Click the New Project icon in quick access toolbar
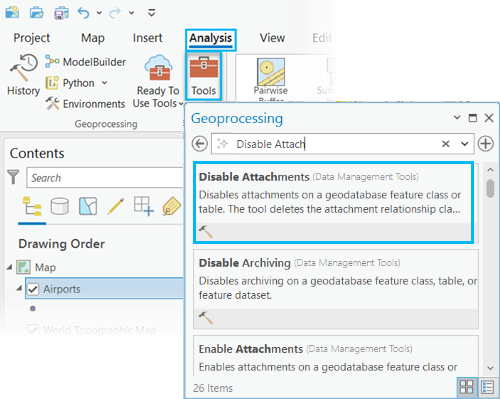The image size is (500, 399). [x=12, y=12]
